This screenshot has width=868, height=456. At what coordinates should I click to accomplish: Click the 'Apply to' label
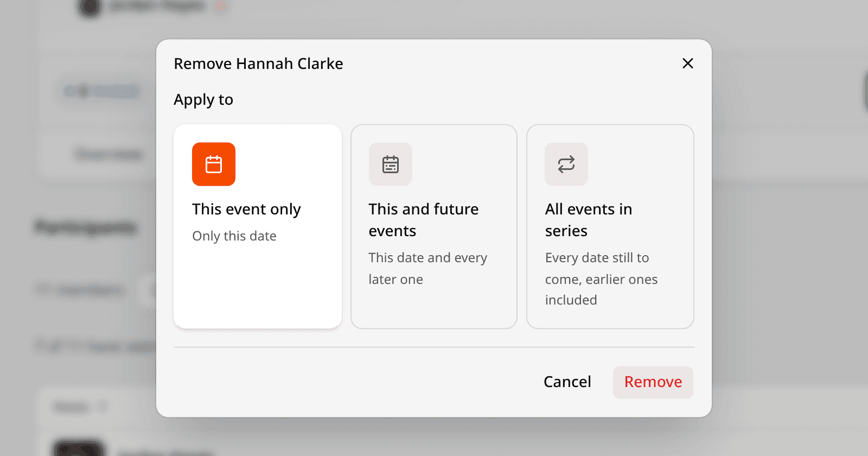coord(203,100)
